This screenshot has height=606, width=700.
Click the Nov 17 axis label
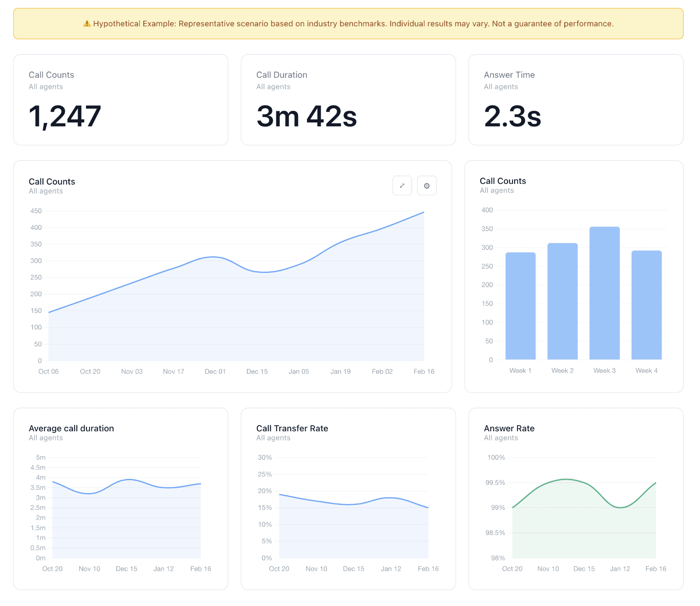click(x=173, y=372)
